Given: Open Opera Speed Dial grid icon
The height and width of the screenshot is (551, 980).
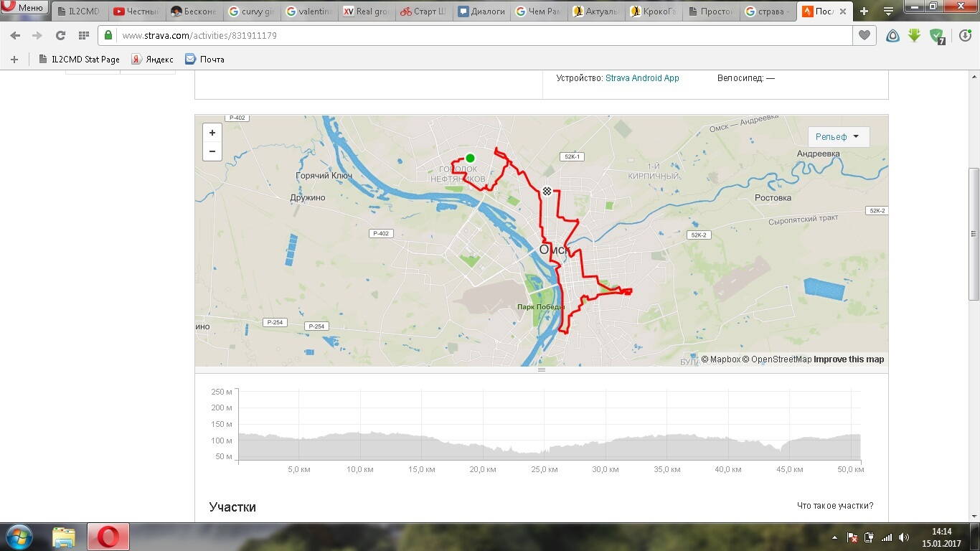Looking at the screenshot, I should (x=83, y=35).
